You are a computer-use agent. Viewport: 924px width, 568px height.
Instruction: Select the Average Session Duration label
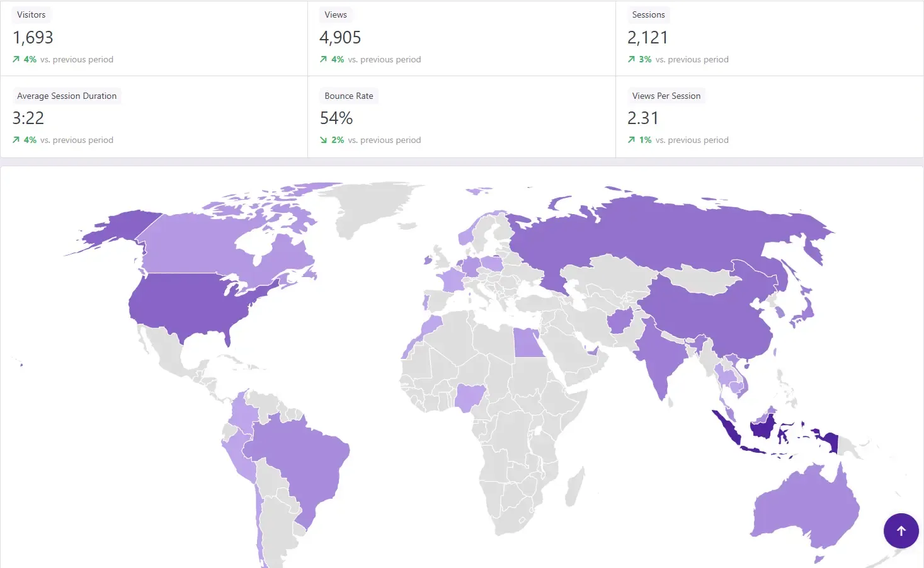coord(67,96)
